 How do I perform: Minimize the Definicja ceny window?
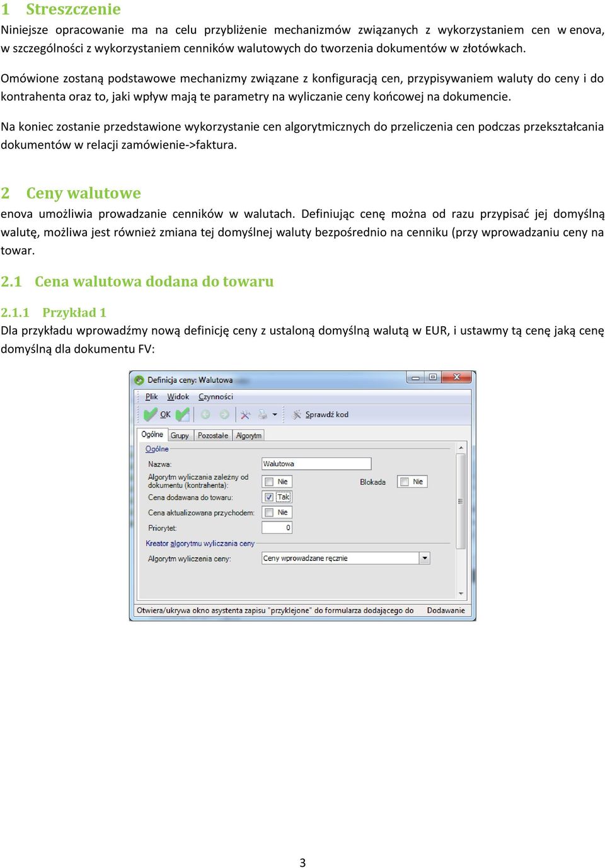(415, 377)
